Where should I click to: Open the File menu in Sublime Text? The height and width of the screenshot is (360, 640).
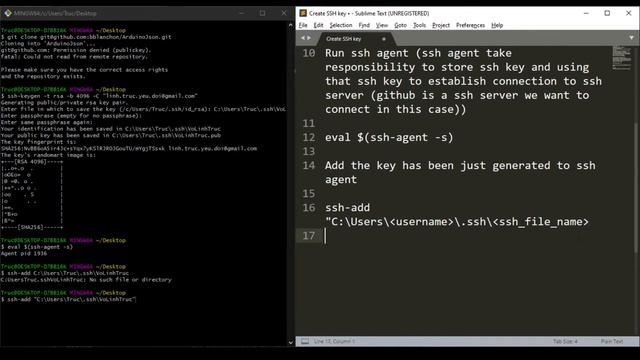point(303,25)
